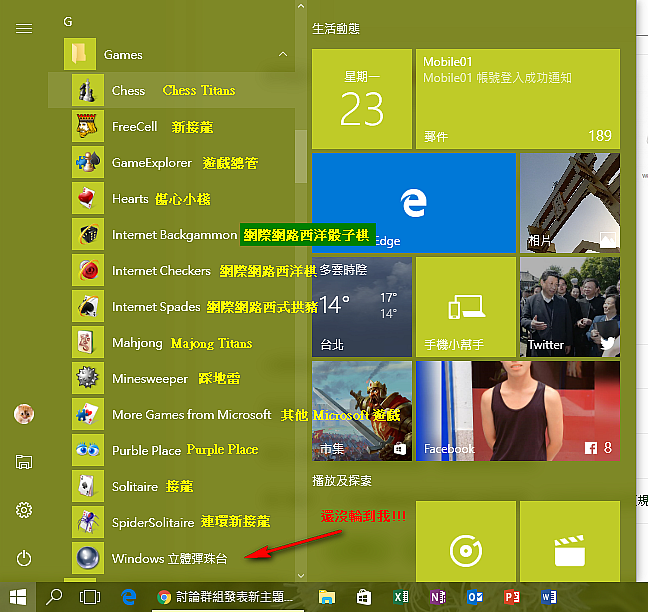Open the Mail tile with Mobile01 notice
Viewport: 648px width, 612px height.
[518, 99]
